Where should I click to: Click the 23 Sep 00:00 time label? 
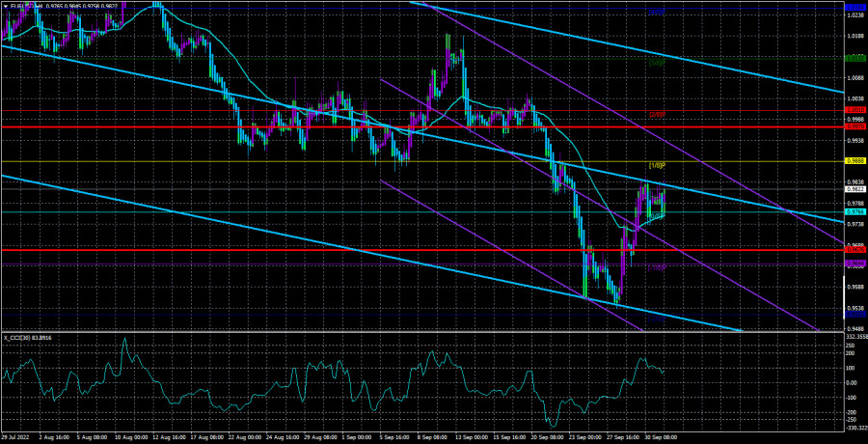click(x=586, y=438)
